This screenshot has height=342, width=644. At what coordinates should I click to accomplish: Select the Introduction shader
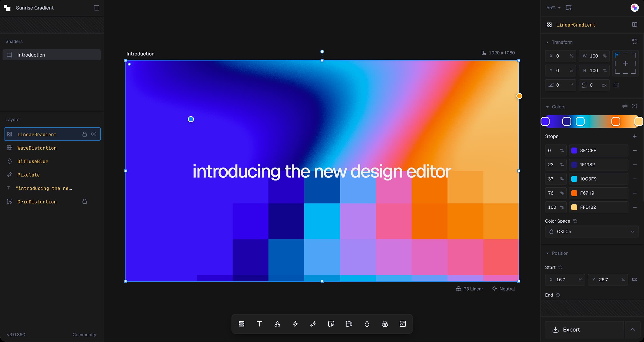tap(52, 55)
